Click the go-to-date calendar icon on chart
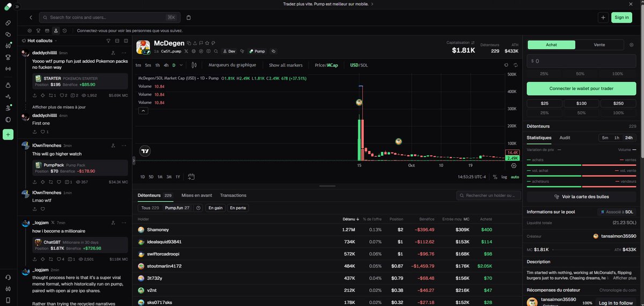 [191, 177]
